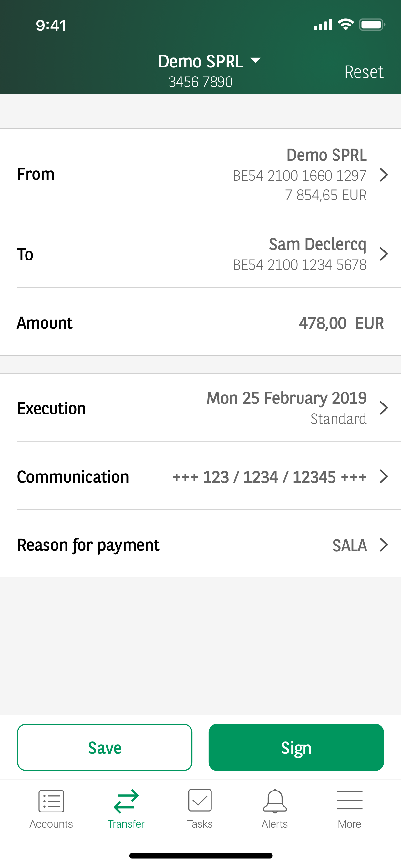
Task: Expand the Execution date chevron
Action: pos(384,408)
